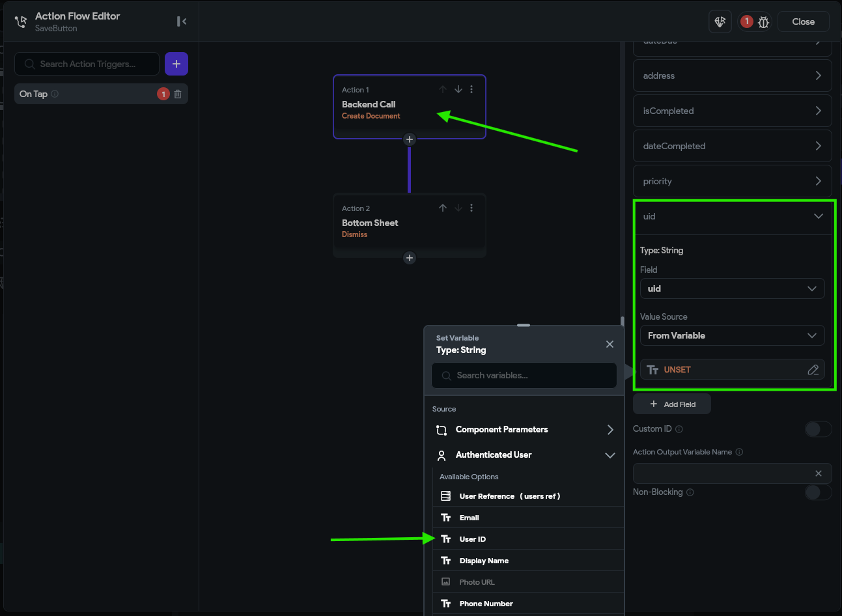The height and width of the screenshot is (616, 842).
Task: Open Action 2 more options menu
Action: [x=471, y=208]
